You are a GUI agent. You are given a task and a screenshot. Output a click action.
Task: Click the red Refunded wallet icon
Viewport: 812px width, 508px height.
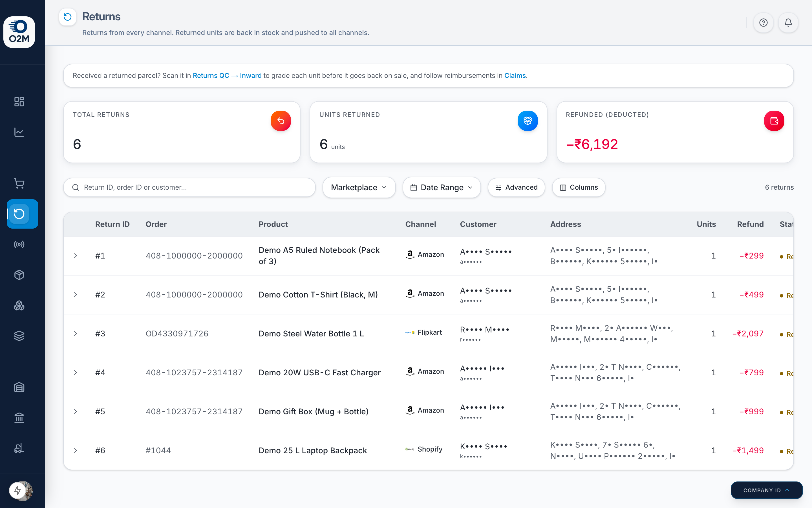[x=774, y=121]
